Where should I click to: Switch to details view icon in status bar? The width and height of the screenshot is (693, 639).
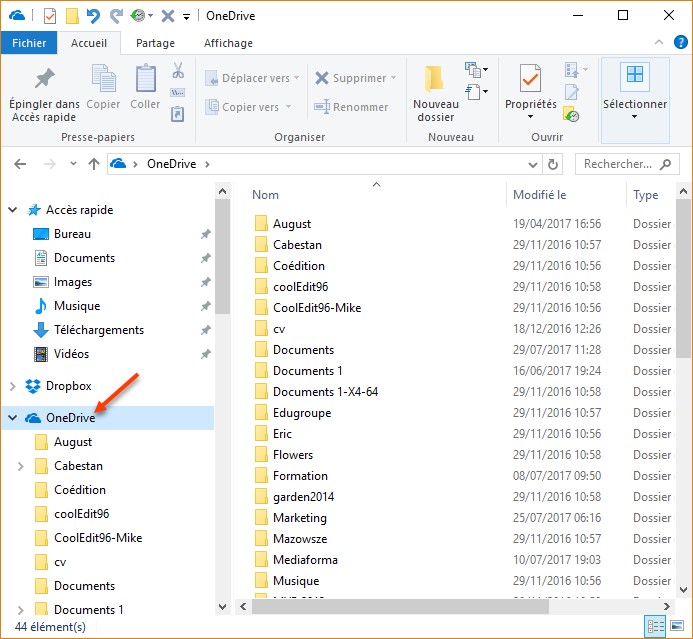click(656, 627)
